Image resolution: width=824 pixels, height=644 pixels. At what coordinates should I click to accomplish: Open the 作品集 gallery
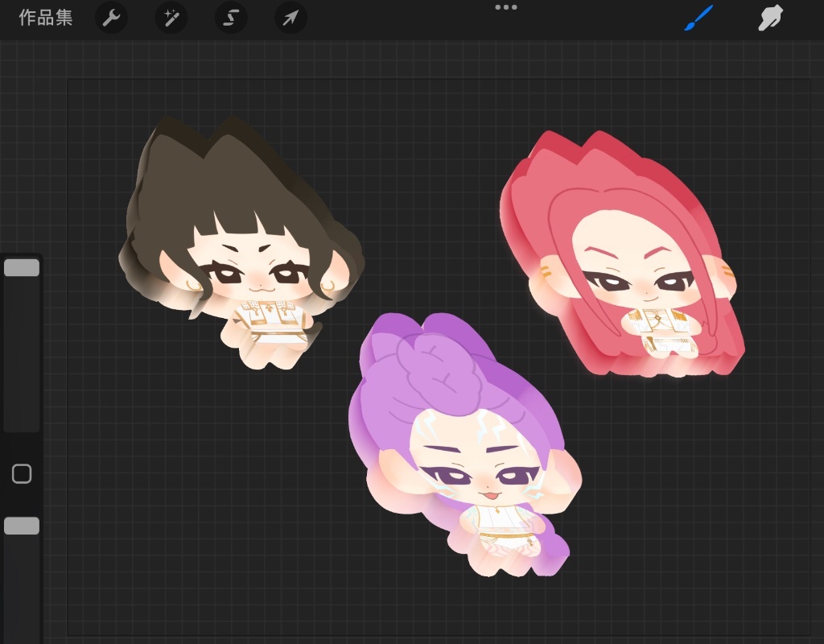(x=46, y=18)
